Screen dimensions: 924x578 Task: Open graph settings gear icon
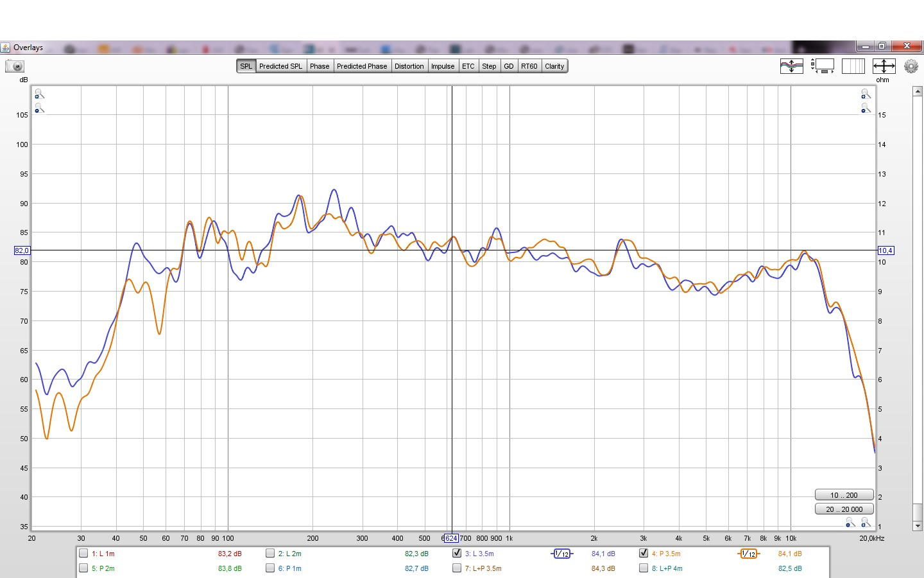tap(911, 66)
